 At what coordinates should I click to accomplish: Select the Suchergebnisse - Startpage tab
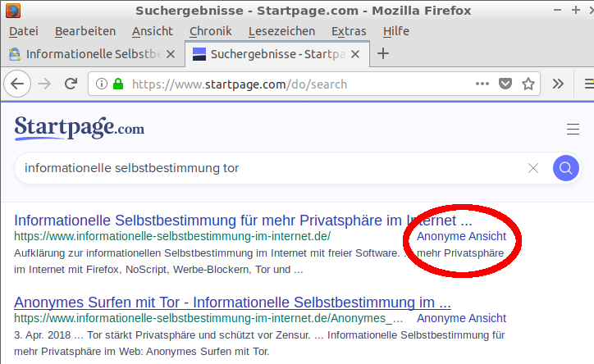point(277,54)
